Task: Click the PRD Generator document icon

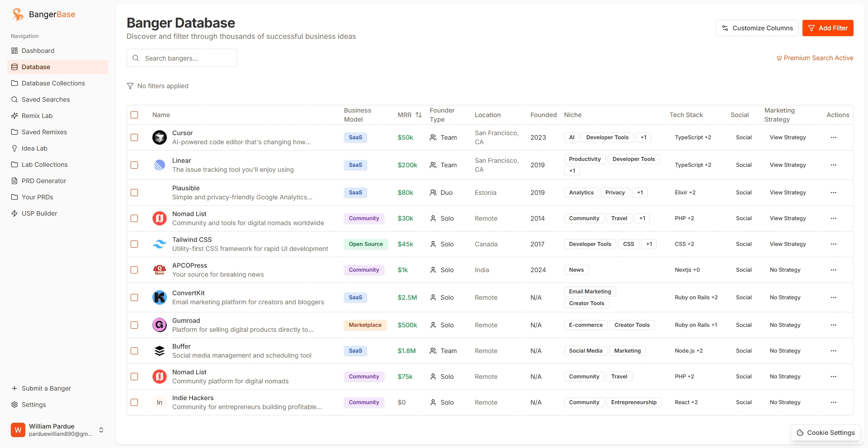Action: click(x=14, y=181)
